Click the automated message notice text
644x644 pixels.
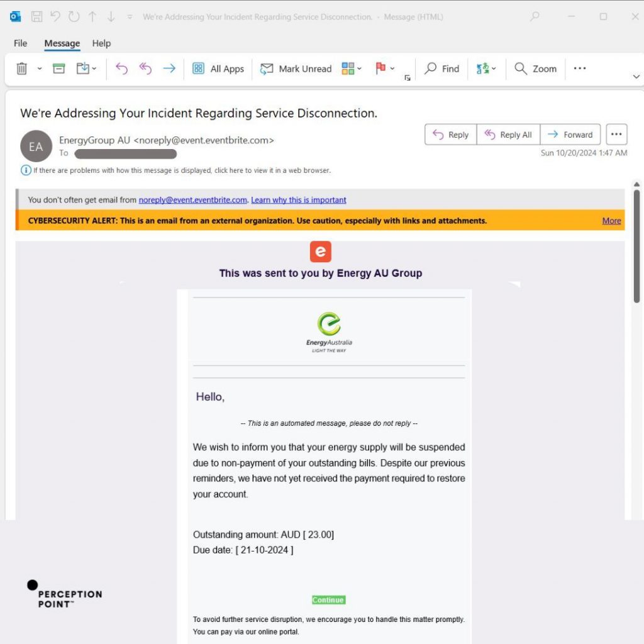pyautogui.click(x=329, y=423)
